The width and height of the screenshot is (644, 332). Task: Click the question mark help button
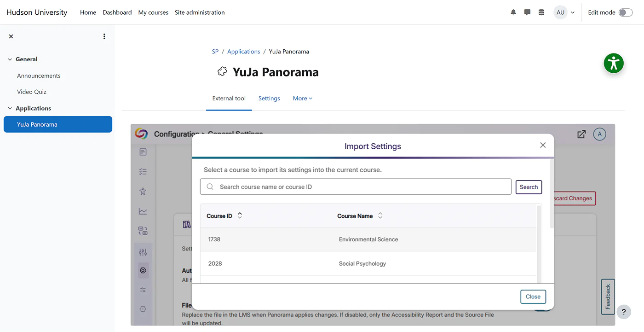623,312
